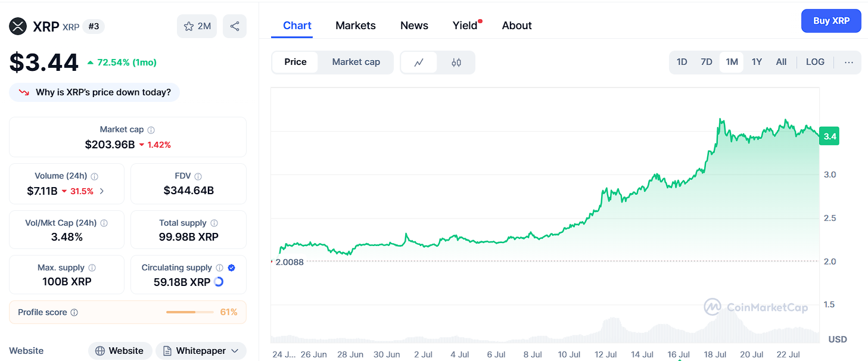Click the 100B XRP max supply value
The image size is (868, 361).
point(67,282)
